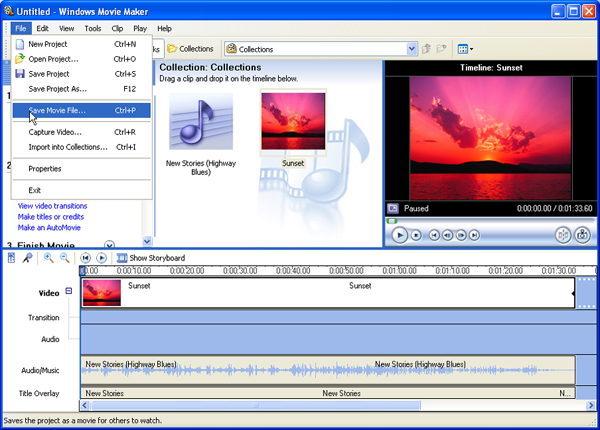Choose Save Project menu entry
This screenshot has height=430, width=600.
point(82,74)
